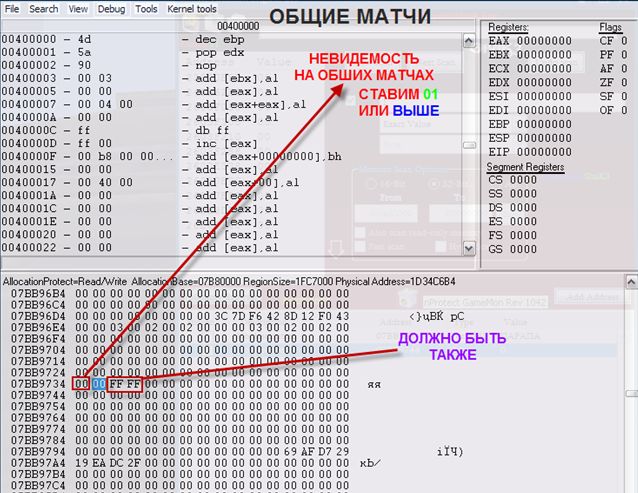Select disassembly row at address 0040001E
Image resolution: width=638 pixels, height=493 pixels.
tap(232, 222)
